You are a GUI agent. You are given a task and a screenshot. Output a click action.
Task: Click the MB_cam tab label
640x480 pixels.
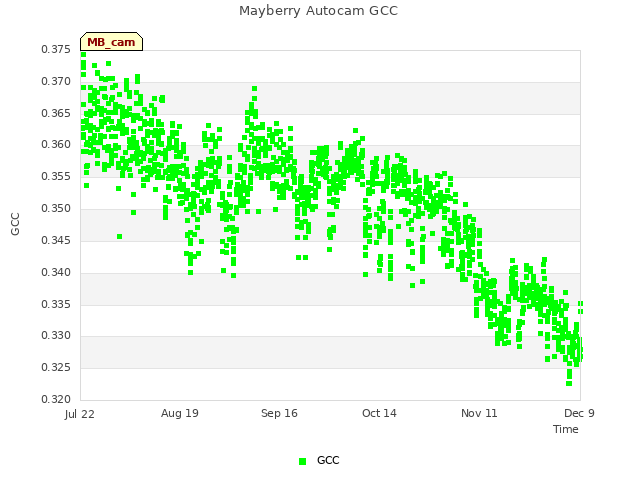111,42
